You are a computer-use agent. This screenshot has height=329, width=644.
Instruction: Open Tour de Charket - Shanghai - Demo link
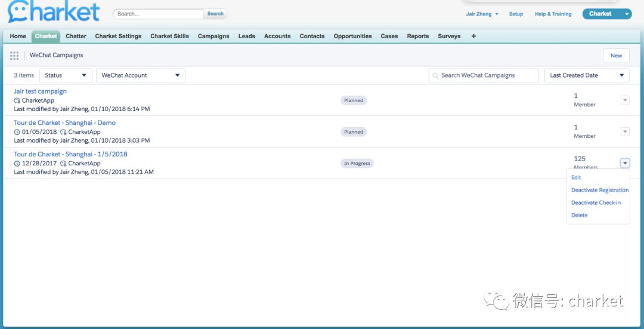coord(64,123)
